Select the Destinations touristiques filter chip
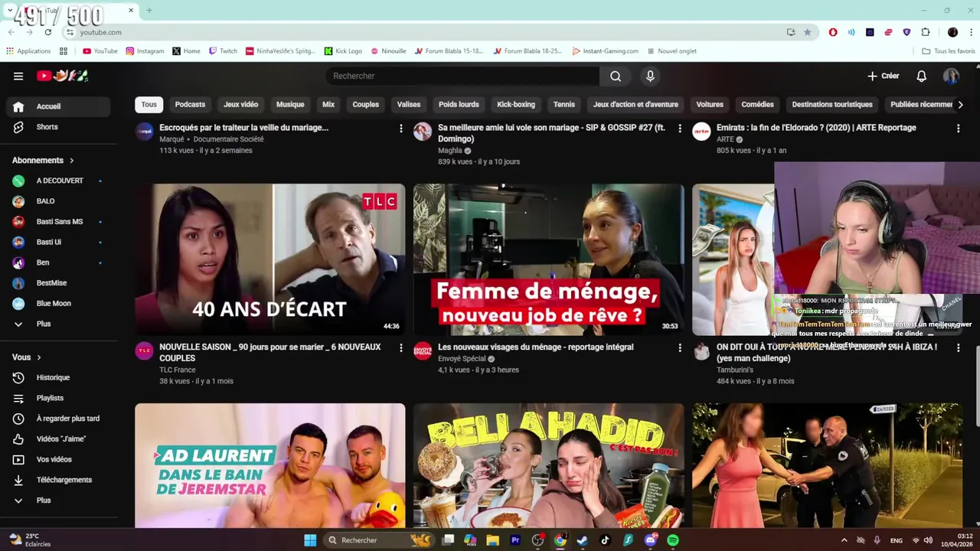Viewport: 980px width, 551px height. tap(832, 104)
